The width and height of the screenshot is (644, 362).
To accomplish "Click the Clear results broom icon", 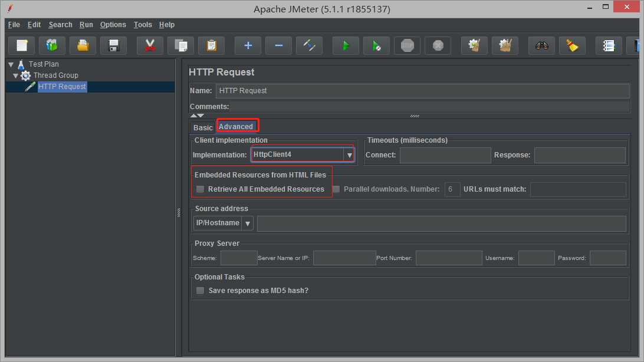I will 474,45.
